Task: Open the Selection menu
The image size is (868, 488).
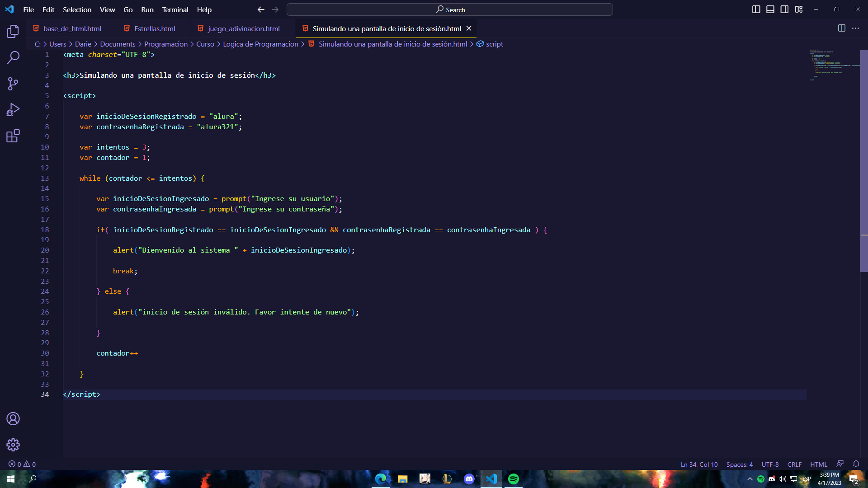Action: click(x=77, y=9)
